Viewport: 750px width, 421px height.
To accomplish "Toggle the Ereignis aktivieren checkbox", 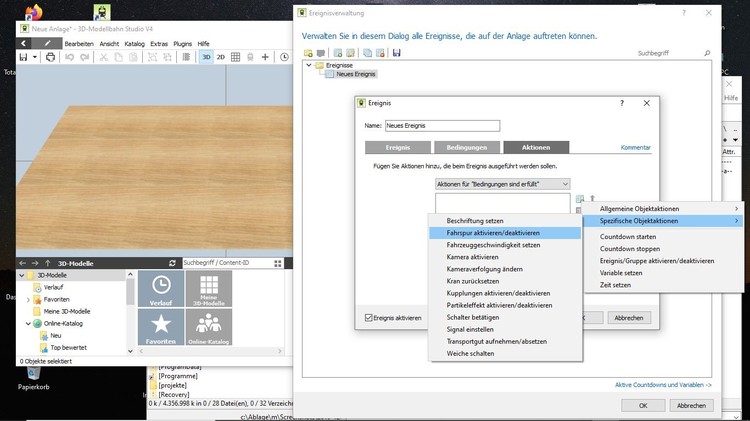I will click(x=369, y=318).
